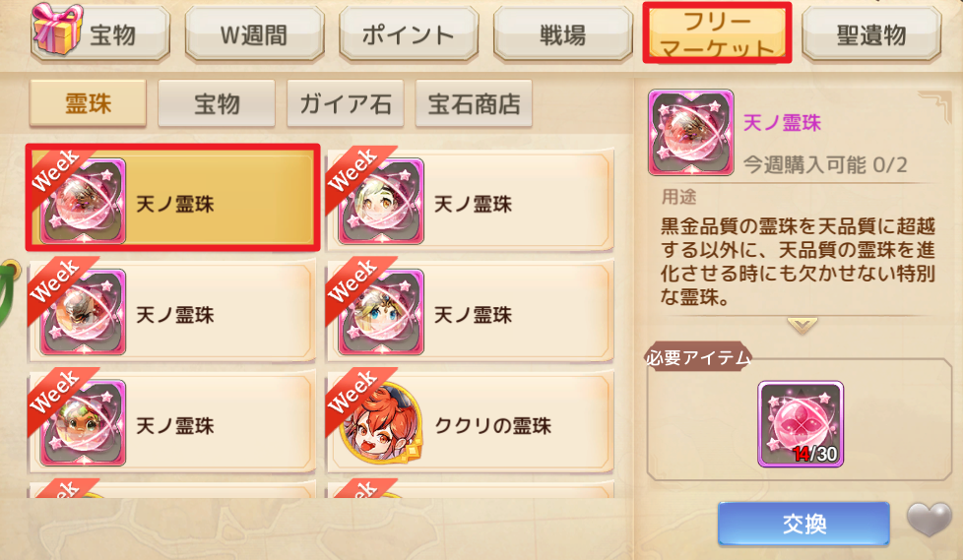Select the highlighted 天ノ霊珠 first item
963x560 pixels.
pyautogui.click(x=172, y=198)
